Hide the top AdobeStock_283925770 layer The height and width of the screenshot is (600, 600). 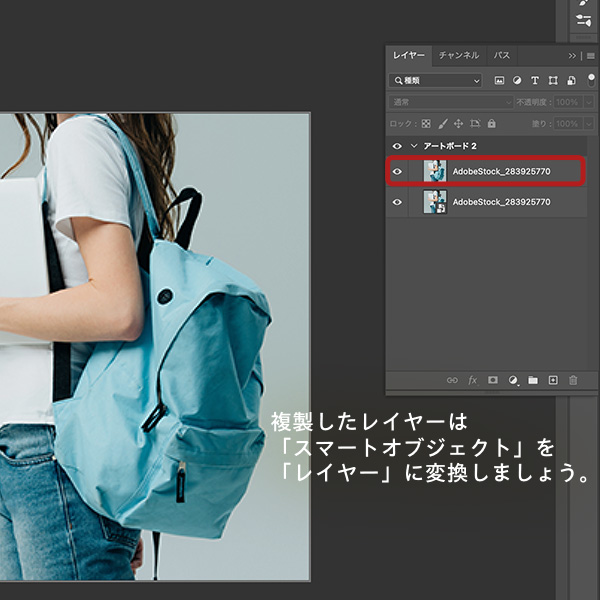[398, 172]
